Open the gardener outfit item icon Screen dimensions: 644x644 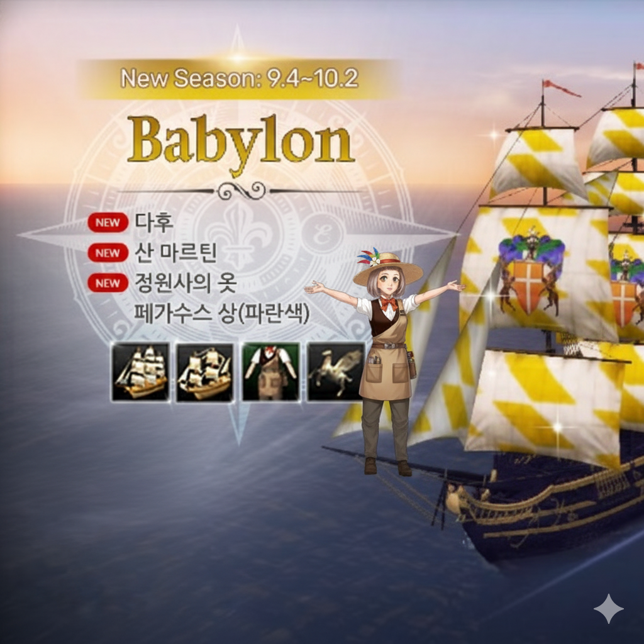tap(270, 372)
